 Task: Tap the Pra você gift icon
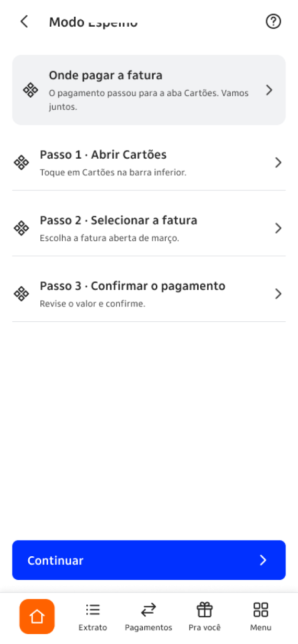(x=204, y=610)
